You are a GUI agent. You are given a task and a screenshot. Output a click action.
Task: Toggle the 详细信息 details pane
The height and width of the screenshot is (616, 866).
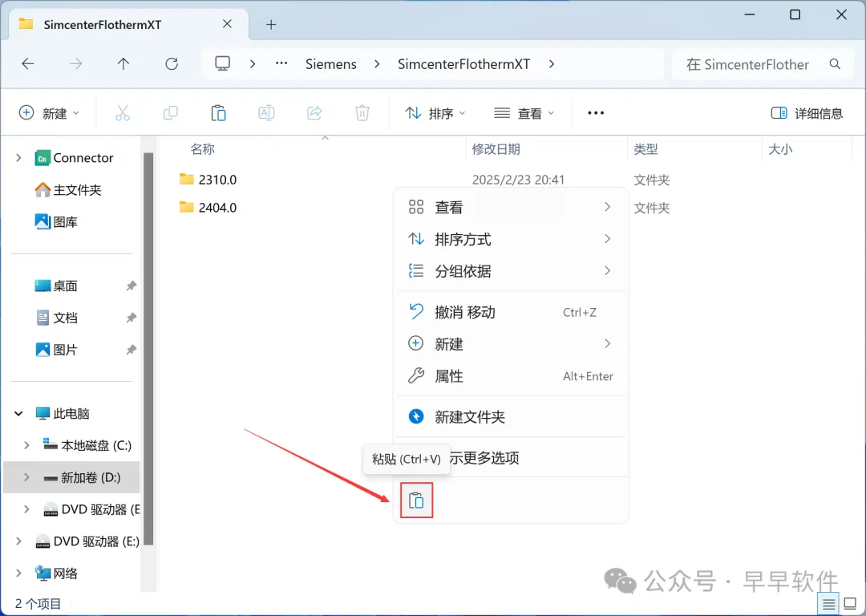pyautogui.click(x=807, y=113)
